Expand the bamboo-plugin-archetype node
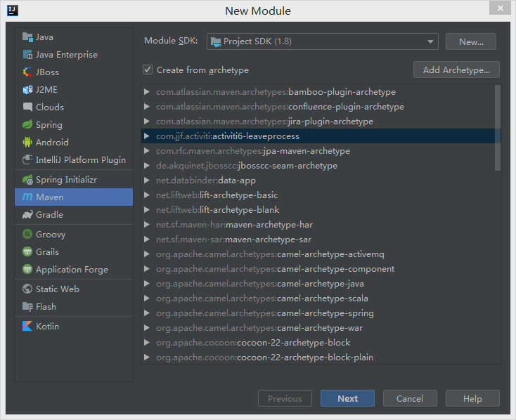 click(x=146, y=92)
